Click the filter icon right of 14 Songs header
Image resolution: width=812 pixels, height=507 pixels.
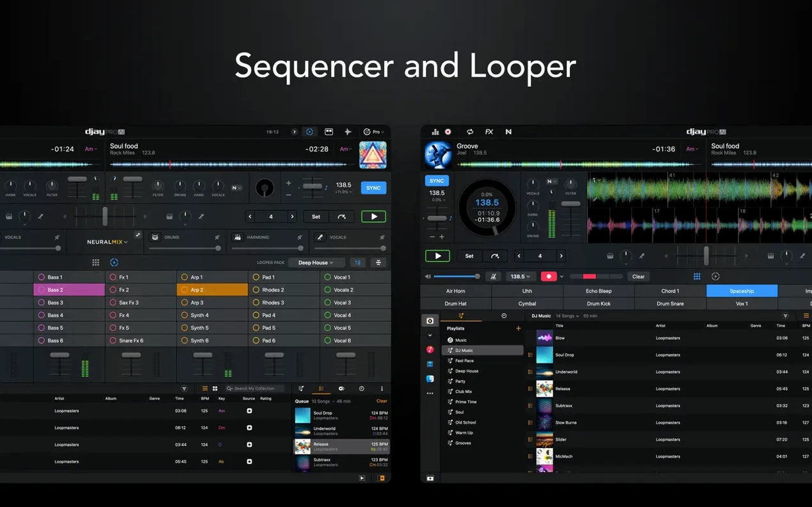pos(786,316)
